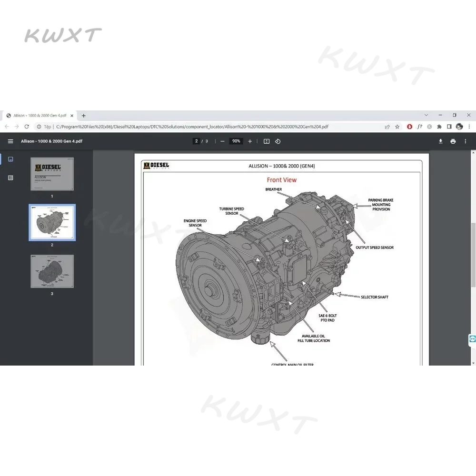Screen dimensions: 476x476
Task: Toggle browser side panel
Action: 449,127
